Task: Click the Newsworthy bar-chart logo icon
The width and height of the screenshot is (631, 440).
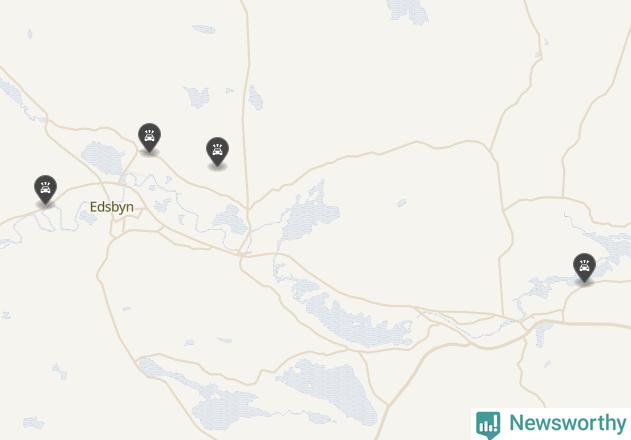Action: click(x=488, y=425)
